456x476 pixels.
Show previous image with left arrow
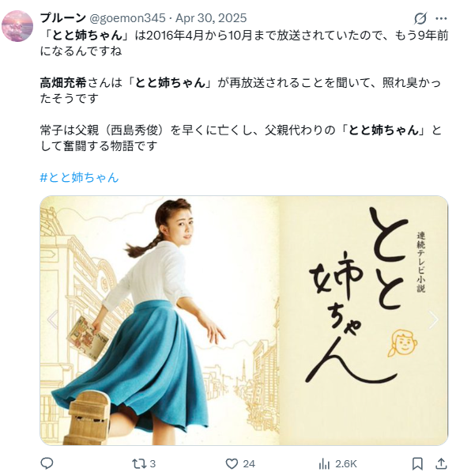pyautogui.click(x=53, y=319)
